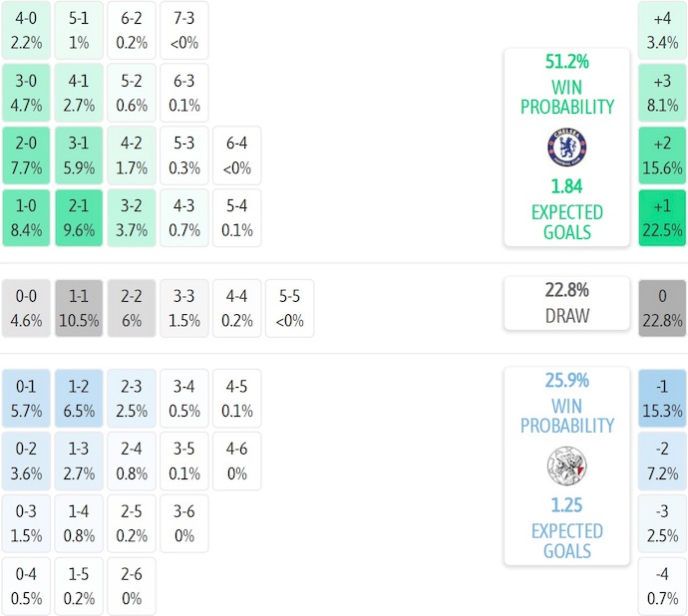
Task: Select the 1-1 draw scoreline cell
Action: tap(79, 308)
